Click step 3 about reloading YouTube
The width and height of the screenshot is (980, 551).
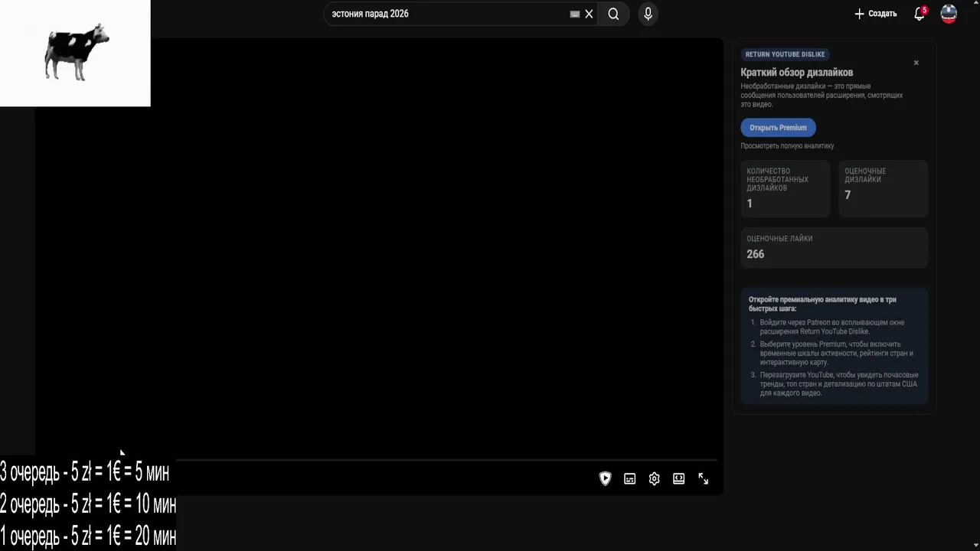(834, 384)
